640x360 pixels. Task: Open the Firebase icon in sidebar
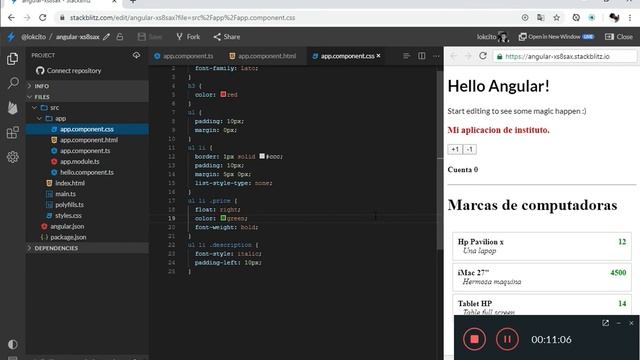click(x=13, y=108)
